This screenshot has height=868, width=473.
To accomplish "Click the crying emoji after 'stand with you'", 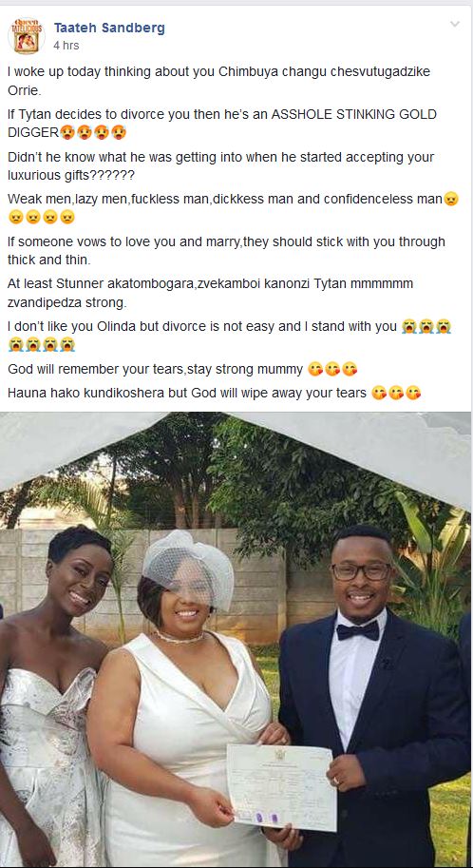I will click(408, 327).
